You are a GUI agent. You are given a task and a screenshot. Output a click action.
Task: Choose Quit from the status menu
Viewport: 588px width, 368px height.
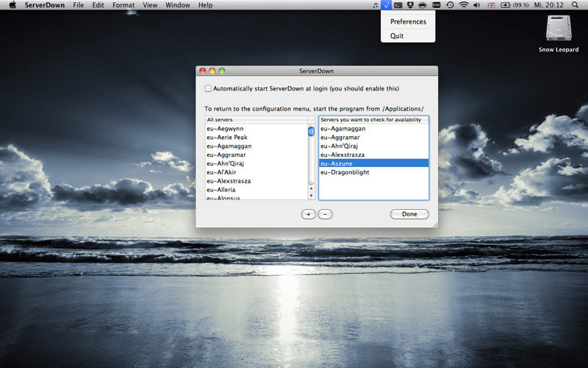click(408, 36)
